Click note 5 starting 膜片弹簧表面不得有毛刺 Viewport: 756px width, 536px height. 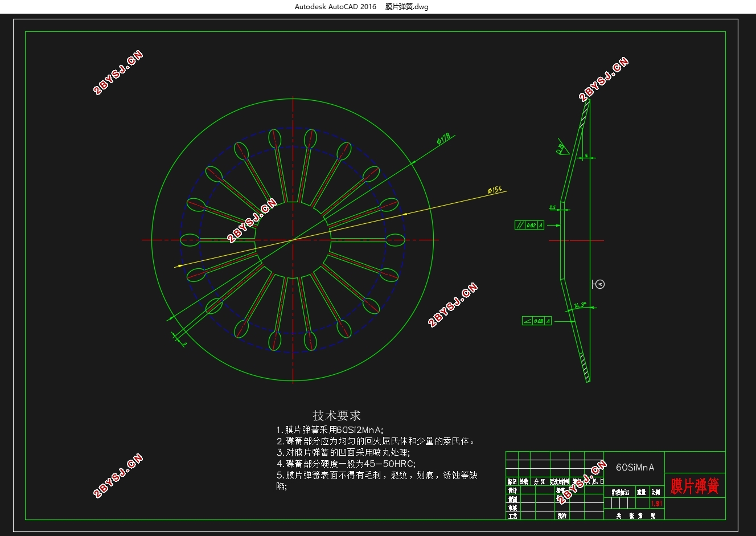pyautogui.click(x=377, y=480)
